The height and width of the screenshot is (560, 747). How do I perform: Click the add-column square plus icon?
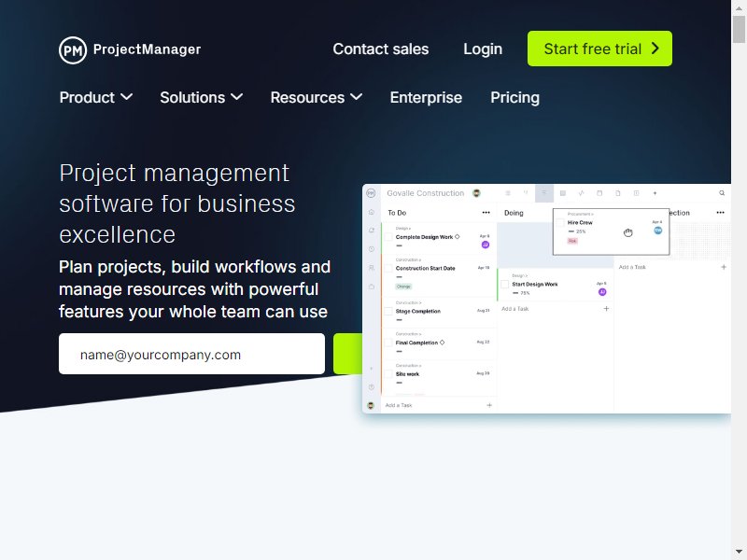click(636, 193)
